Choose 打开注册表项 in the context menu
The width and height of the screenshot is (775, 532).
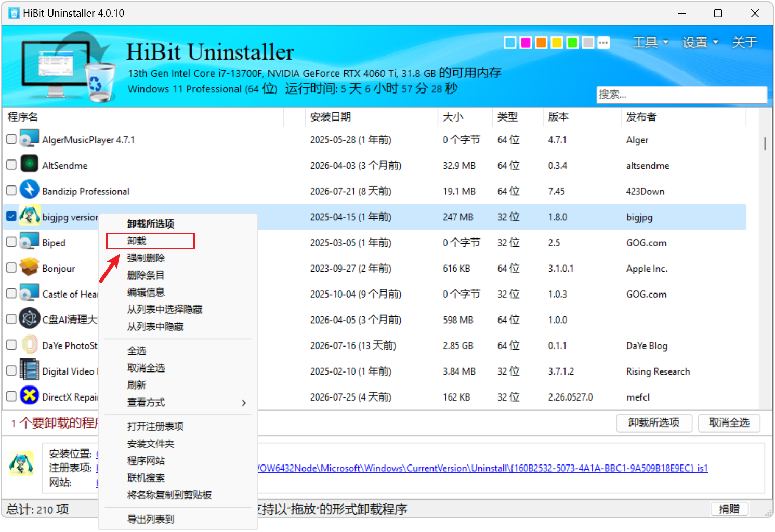pos(178,427)
